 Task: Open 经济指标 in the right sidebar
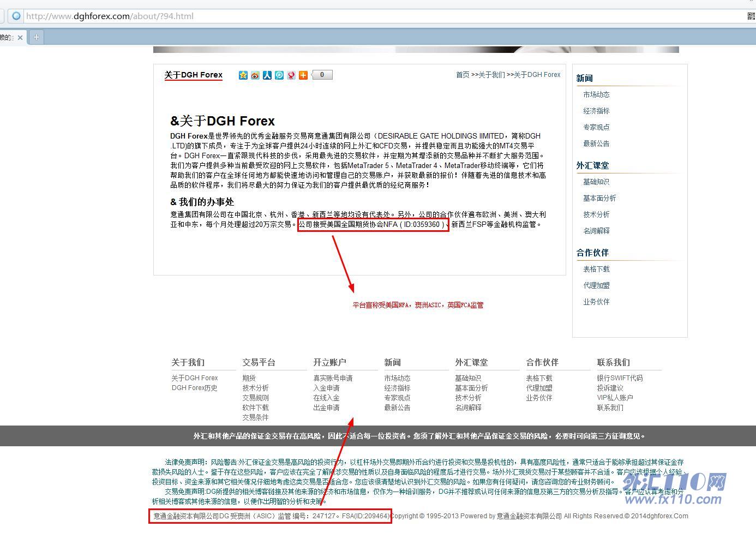click(596, 111)
